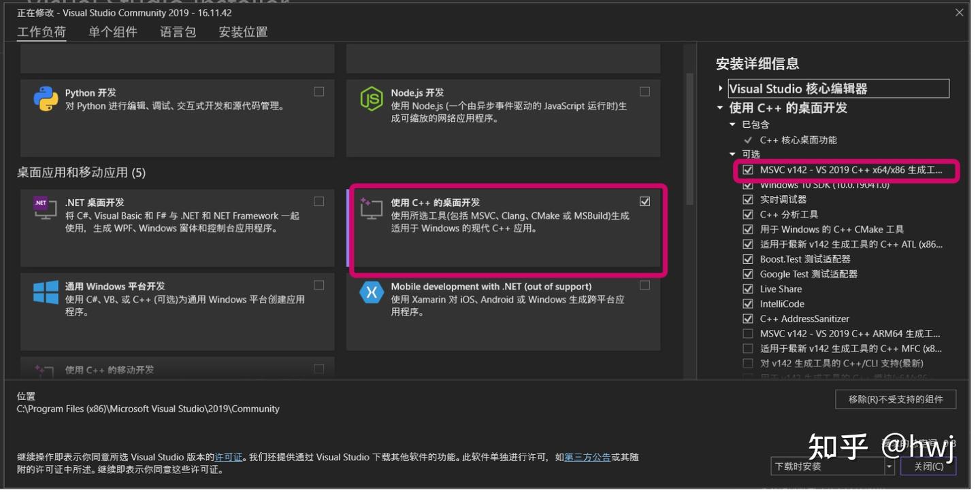Screen dimensions: 980x493
Task: Tick the .NET 桌面开发 workload checkbox
Action: pos(318,201)
